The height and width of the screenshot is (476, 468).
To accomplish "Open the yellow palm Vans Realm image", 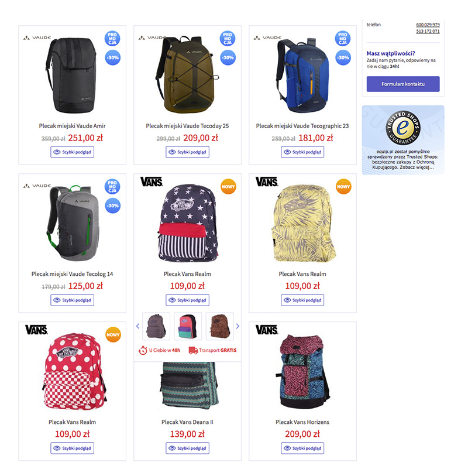I will pyautogui.click(x=302, y=223).
